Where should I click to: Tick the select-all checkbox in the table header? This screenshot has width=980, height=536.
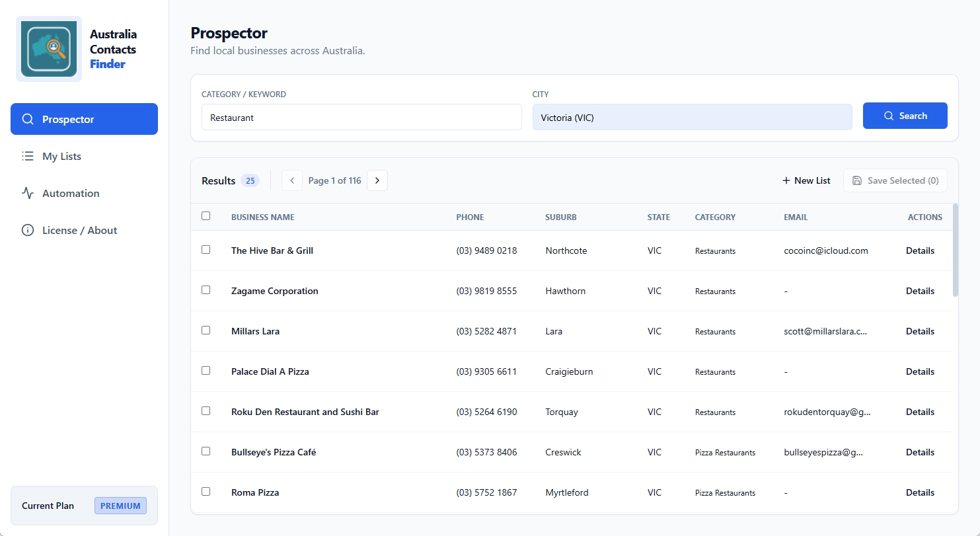206,215
